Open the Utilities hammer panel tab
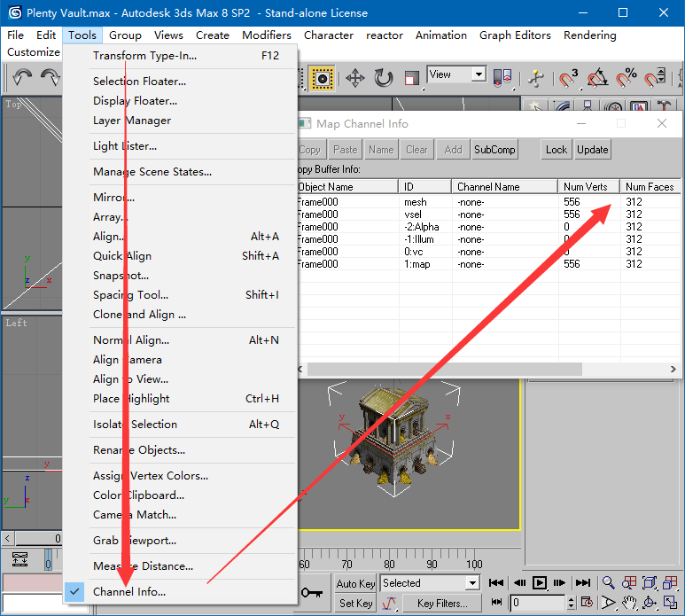Viewport: 685px width, 616px height. pyautogui.click(x=665, y=106)
